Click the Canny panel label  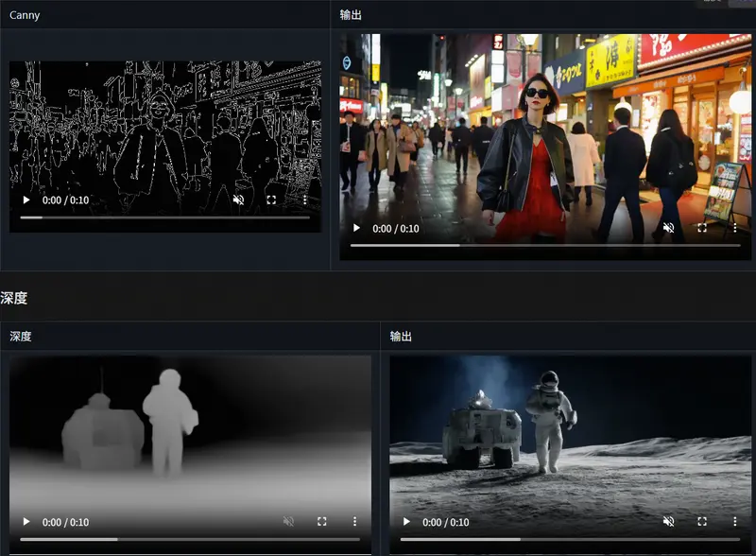point(25,15)
